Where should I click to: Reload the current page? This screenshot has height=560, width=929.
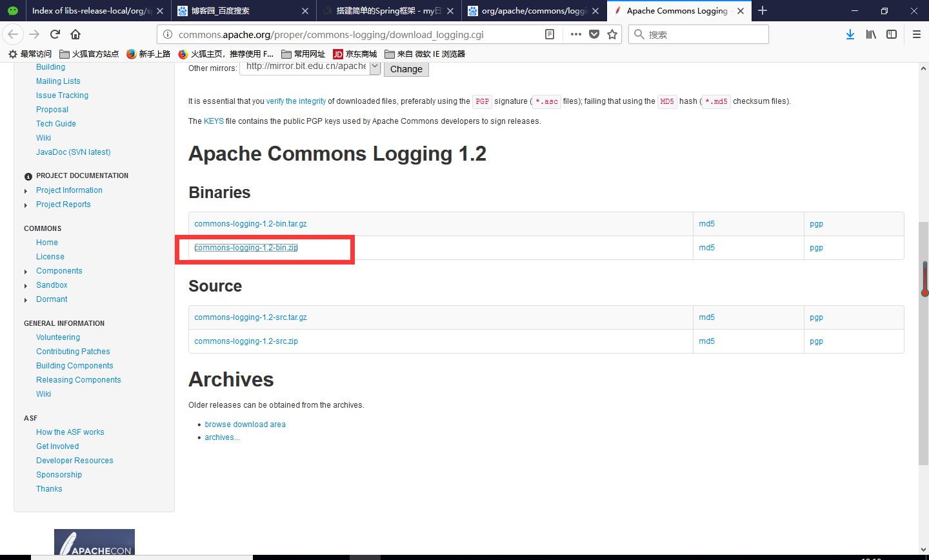pos(55,34)
